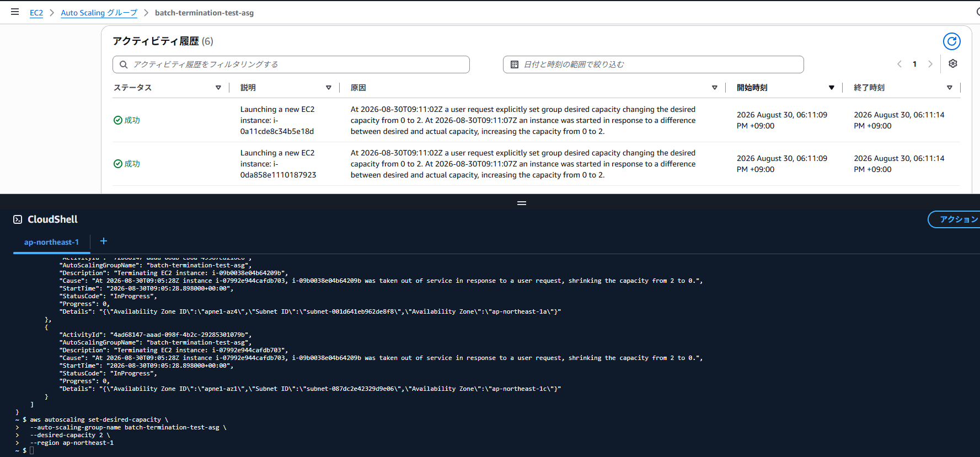980x457 pixels.
Task: Click the CloudShell panel title
Action: click(x=52, y=219)
